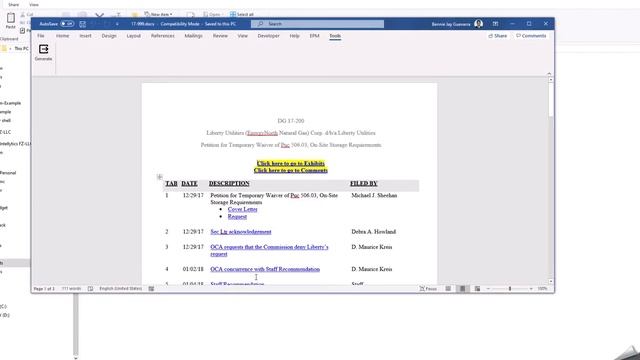Click the word count status entry
The image size is (640, 360).
pyautogui.click(x=71, y=289)
